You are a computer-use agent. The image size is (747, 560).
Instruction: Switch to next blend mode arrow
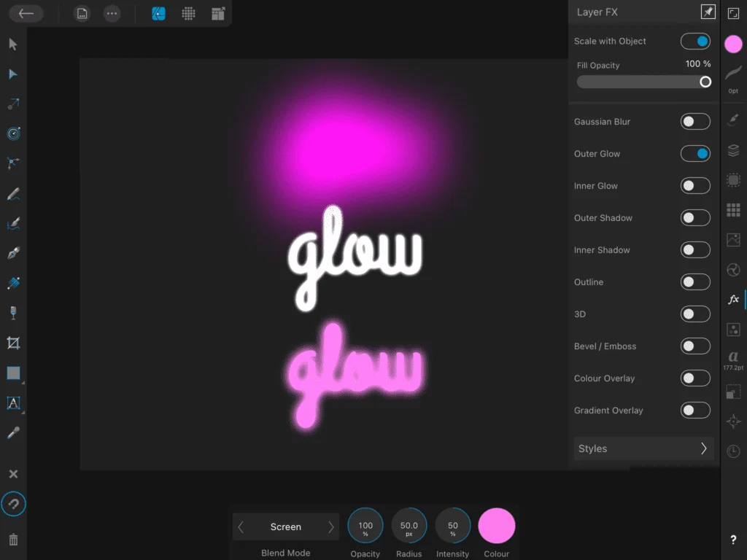point(330,527)
